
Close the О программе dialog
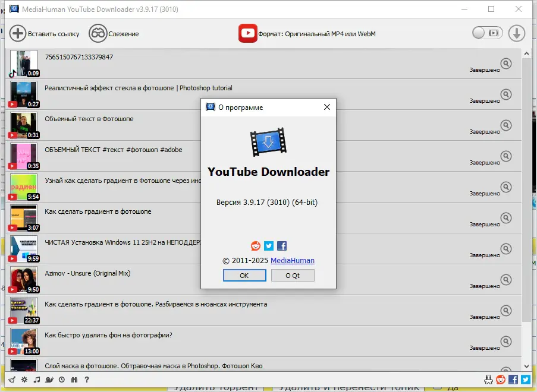[327, 107]
